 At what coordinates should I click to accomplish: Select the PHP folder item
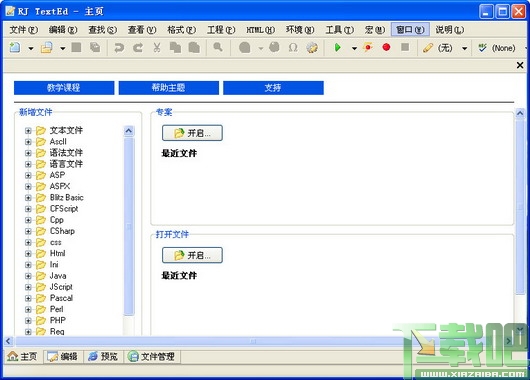click(58, 320)
